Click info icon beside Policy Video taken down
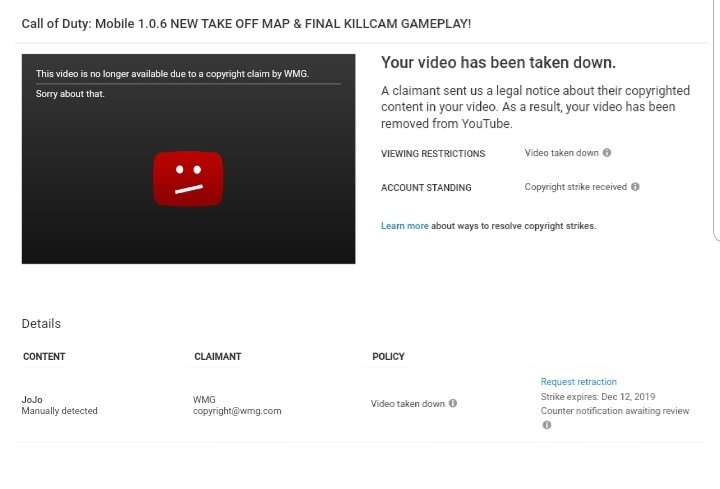 [453, 403]
